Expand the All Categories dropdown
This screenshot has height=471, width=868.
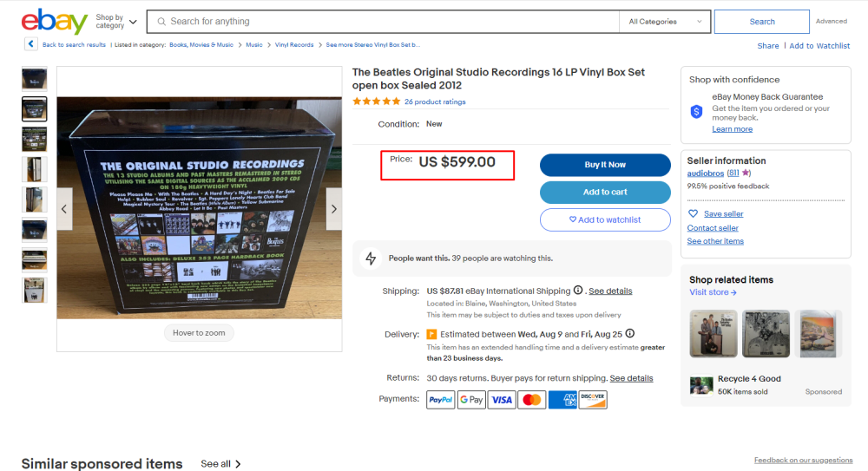click(x=664, y=22)
